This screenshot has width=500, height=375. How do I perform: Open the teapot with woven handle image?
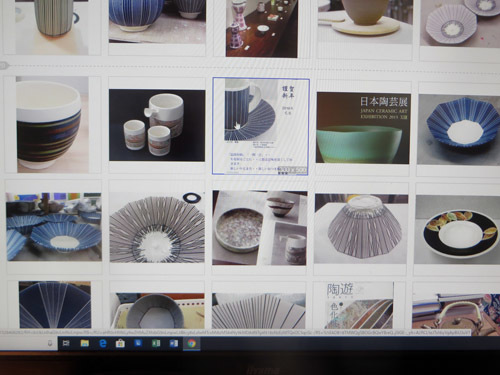(456, 311)
